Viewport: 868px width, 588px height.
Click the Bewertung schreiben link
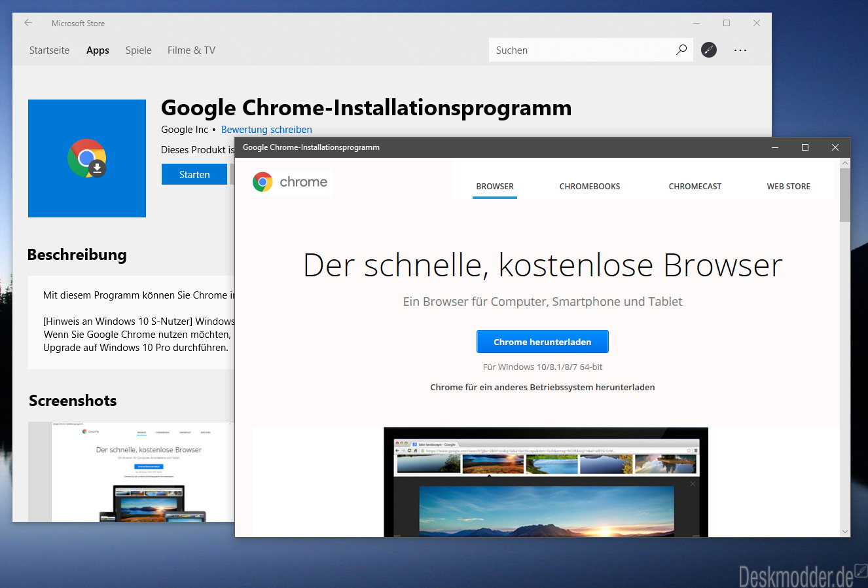(266, 130)
